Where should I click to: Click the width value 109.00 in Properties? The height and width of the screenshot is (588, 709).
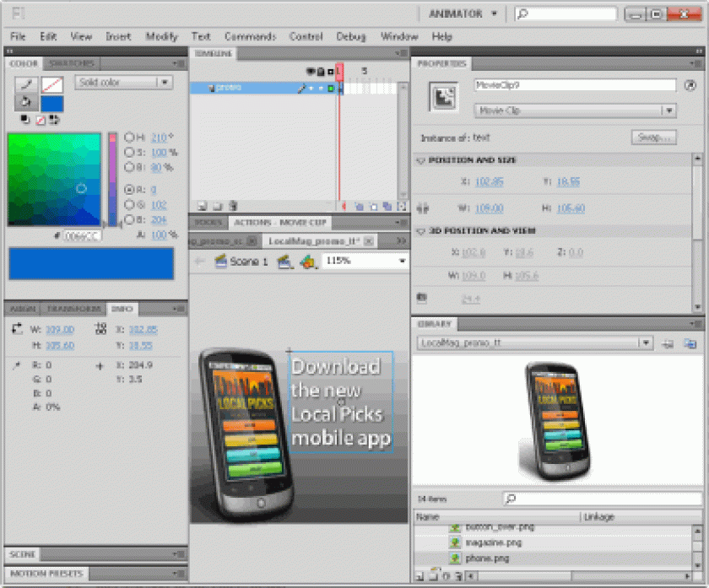pyautogui.click(x=490, y=208)
